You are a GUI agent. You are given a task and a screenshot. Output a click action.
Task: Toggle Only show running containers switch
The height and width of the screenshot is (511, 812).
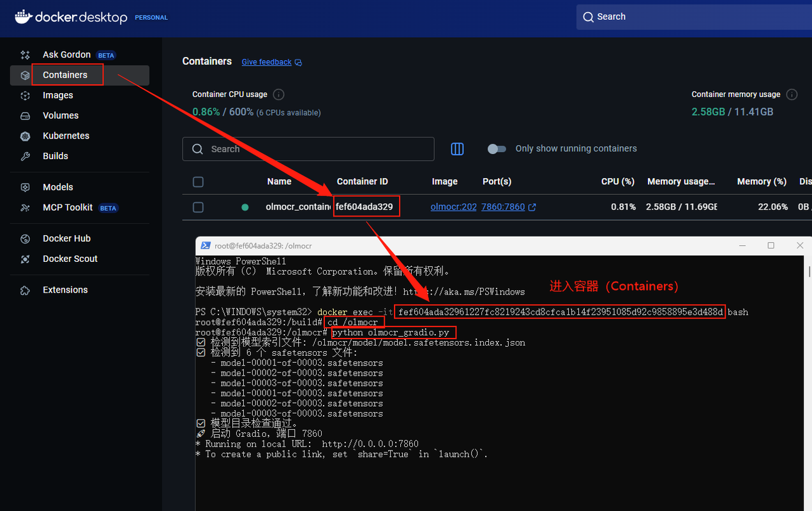point(497,149)
